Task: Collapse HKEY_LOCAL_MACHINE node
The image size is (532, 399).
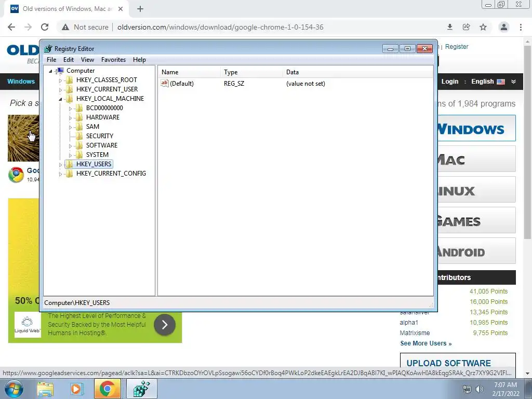Action: (x=60, y=99)
